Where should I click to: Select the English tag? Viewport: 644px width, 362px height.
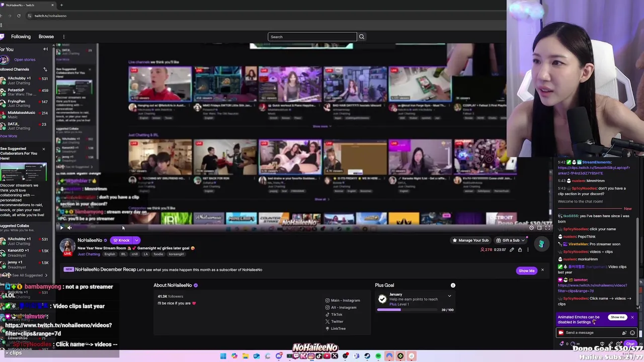point(110,254)
